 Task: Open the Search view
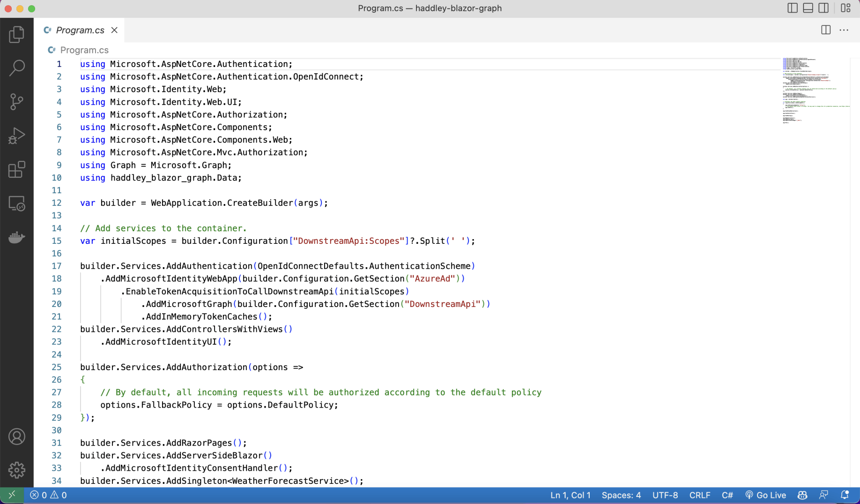(x=17, y=68)
